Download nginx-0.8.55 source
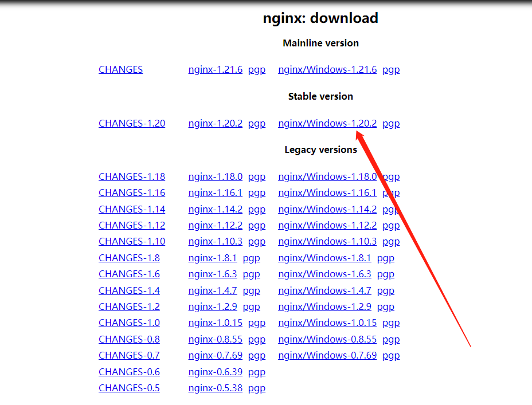This screenshot has width=532, height=405. (216, 339)
